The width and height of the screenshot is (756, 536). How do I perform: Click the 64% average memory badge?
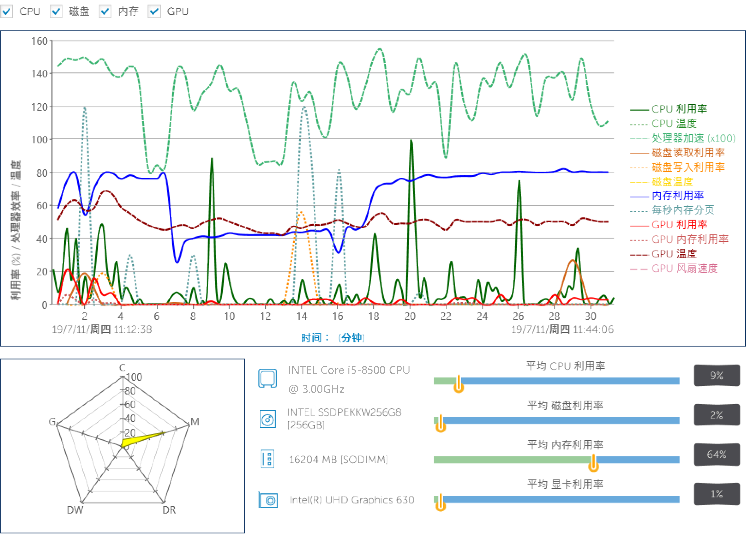(x=717, y=454)
